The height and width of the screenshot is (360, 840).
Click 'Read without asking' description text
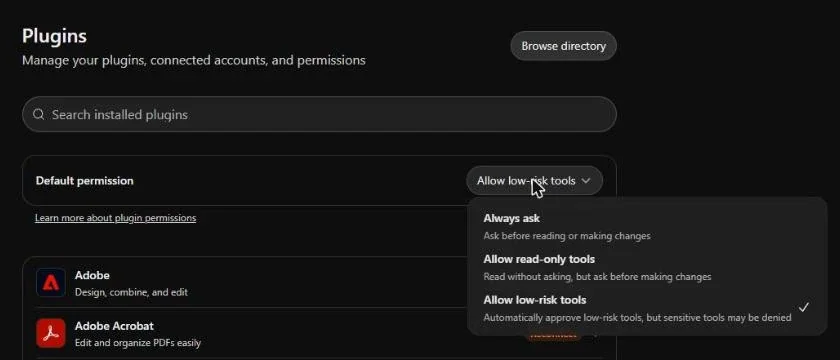(x=597, y=277)
